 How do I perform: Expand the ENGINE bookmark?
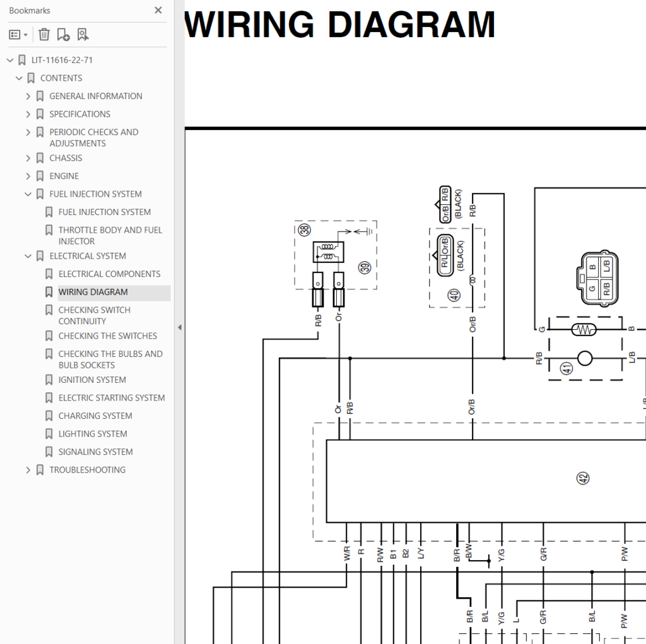28,177
